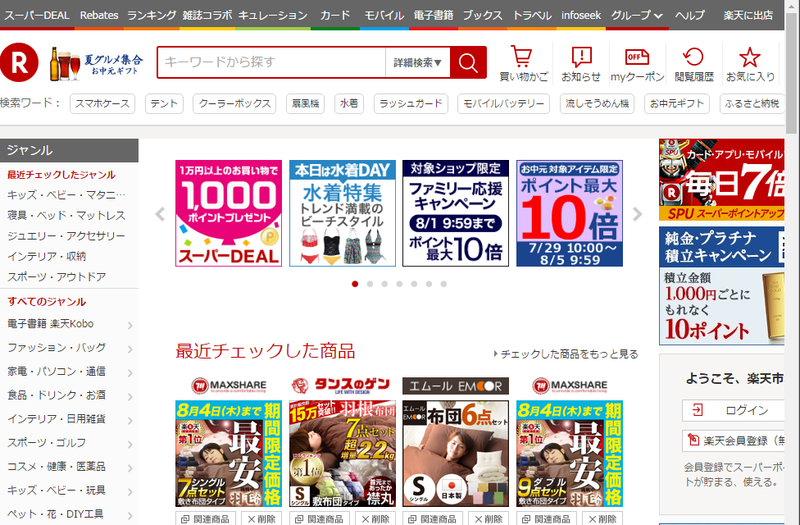
Task: Open browsing history (閲覧履歴) icon
Action: (x=693, y=63)
